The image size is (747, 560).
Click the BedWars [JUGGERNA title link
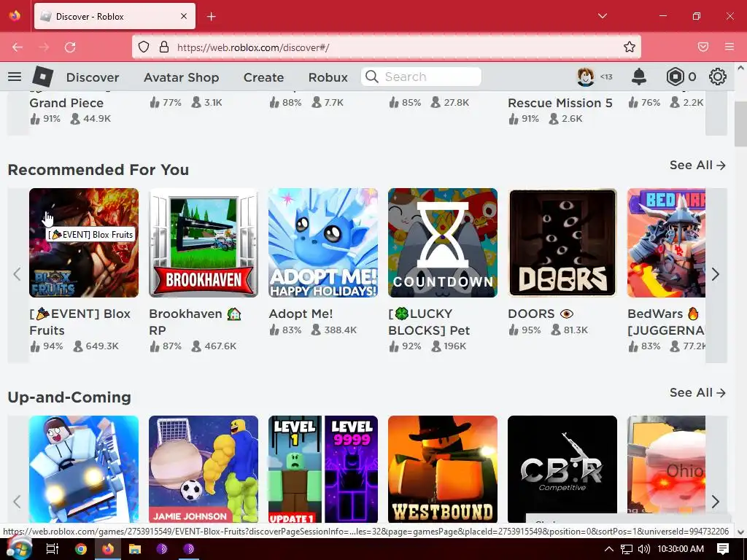point(666,322)
